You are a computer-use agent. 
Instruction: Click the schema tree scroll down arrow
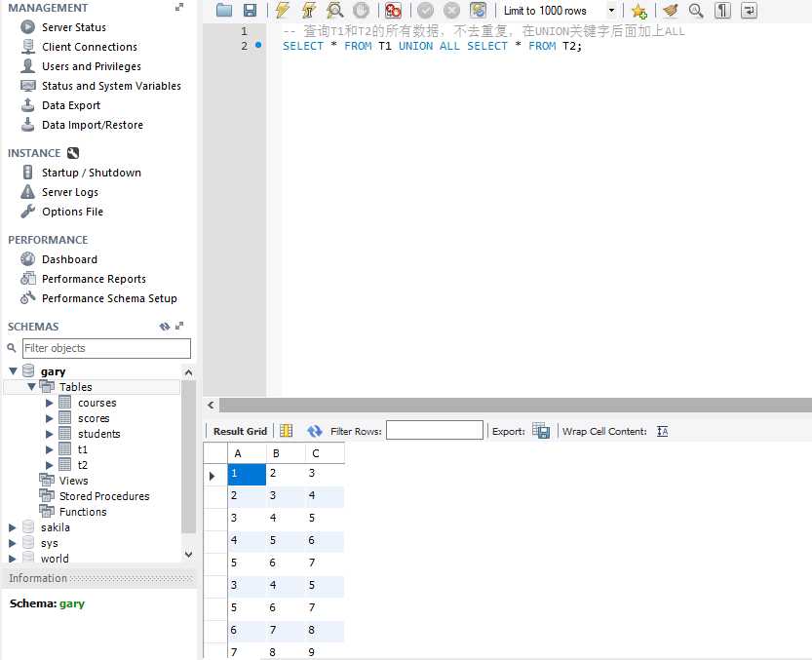tap(188, 555)
